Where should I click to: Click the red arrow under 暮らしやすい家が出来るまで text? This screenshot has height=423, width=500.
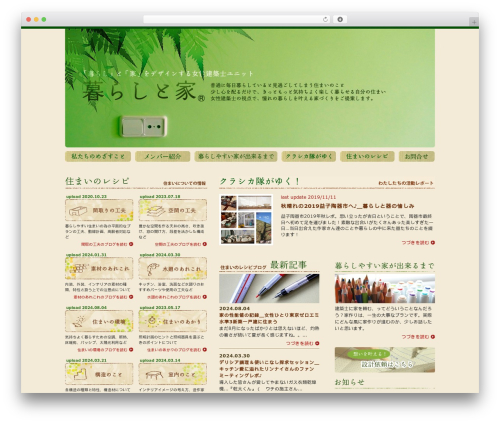[433, 337]
